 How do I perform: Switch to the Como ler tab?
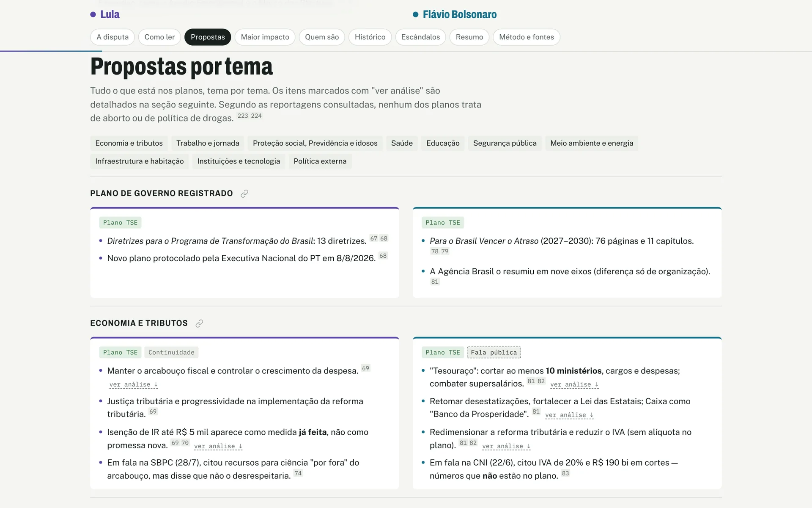point(159,37)
